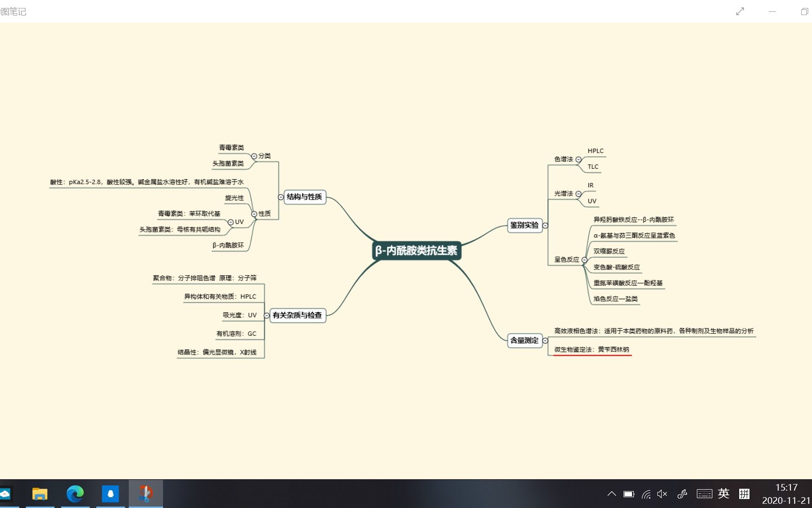Switch to the active mind map app on taskbar
Viewport: 812px width, 508px height.
(x=146, y=494)
